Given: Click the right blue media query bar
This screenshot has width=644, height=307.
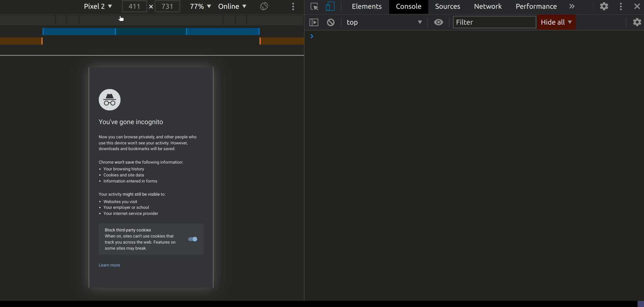Looking at the screenshot, I should pyautogui.click(x=223, y=32).
